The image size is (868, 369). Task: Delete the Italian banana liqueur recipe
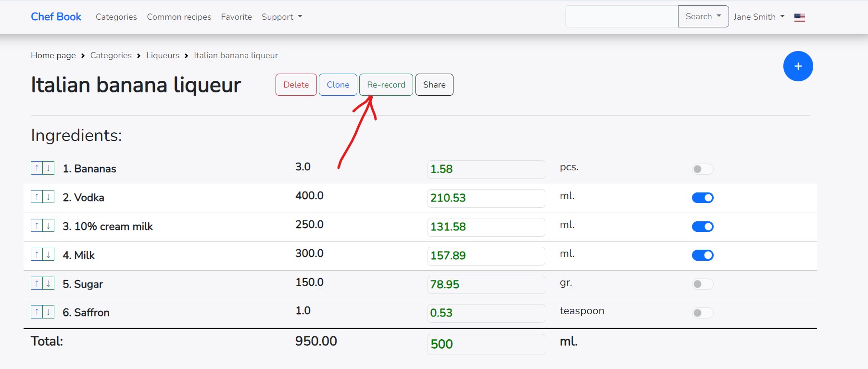[x=296, y=85]
